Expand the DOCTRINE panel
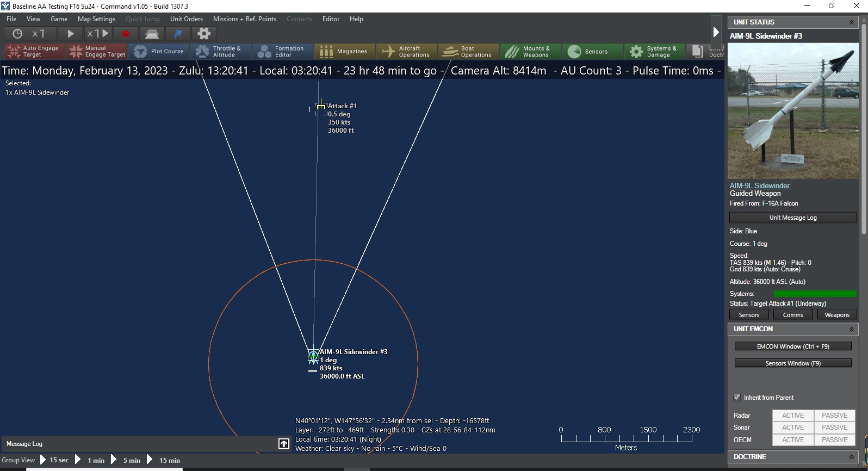Viewport: 868px width, 471px height. [851, 457]
